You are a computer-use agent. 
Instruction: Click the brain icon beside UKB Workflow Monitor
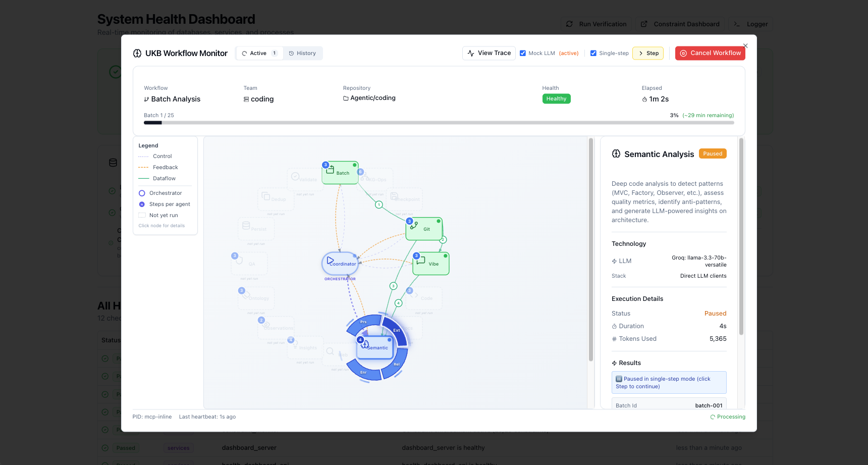(137, 54)
